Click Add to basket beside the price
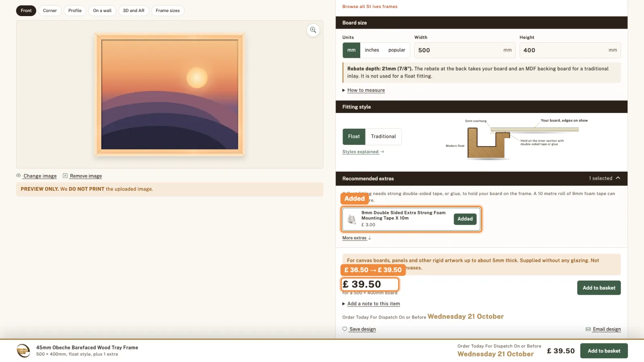Screen dimensions: 644x362 pos(599,288)
